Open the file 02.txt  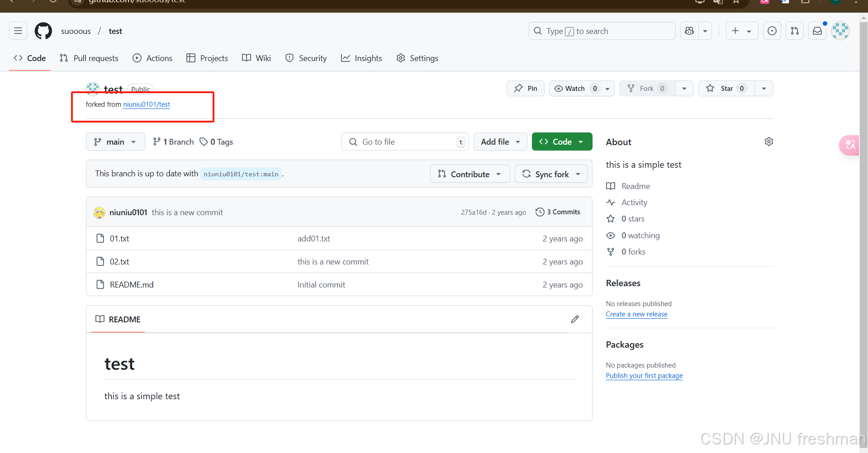point(119,261)
